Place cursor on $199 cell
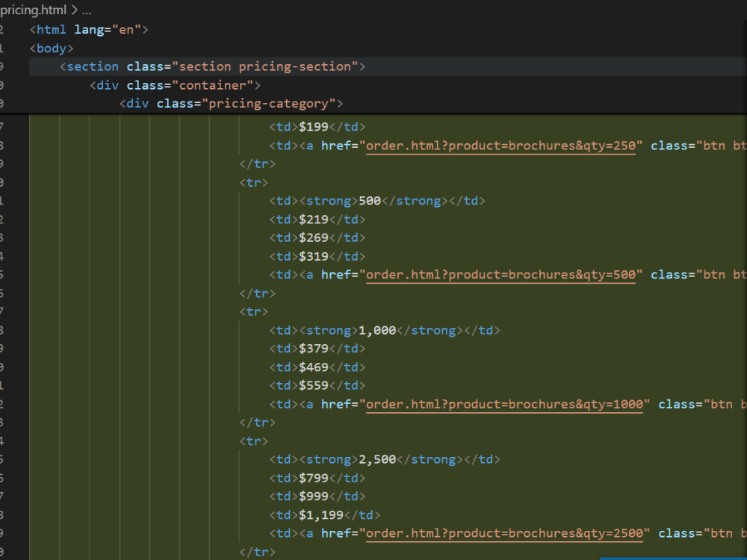Image resolution: width=747 pixels, height=560 pixels. [317, 127]
